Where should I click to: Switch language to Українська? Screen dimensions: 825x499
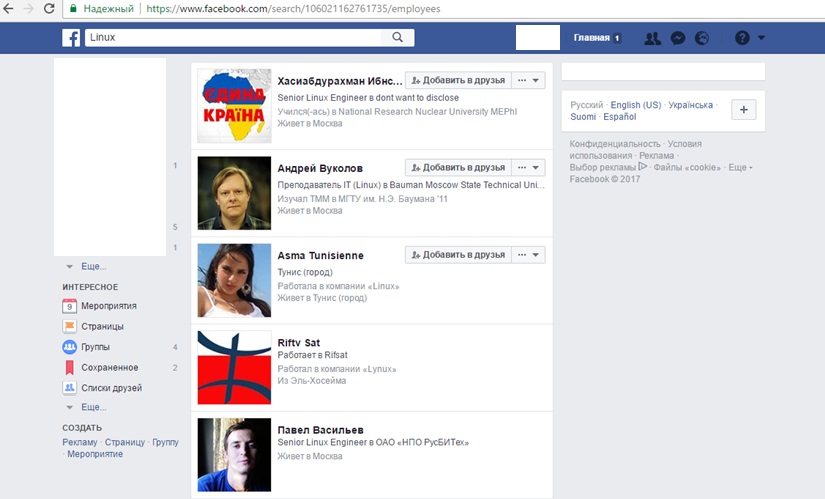690,105
